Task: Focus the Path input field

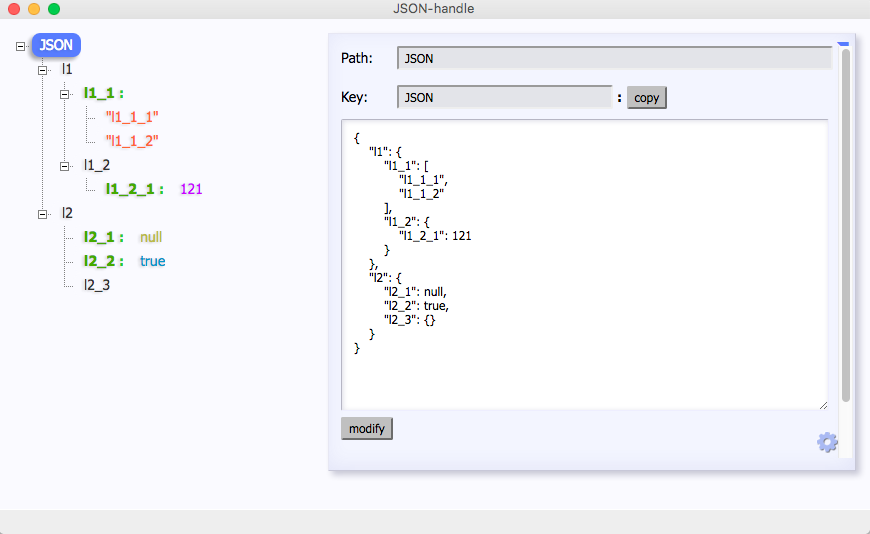Action: pyautogui.click(x=614, y=58)
